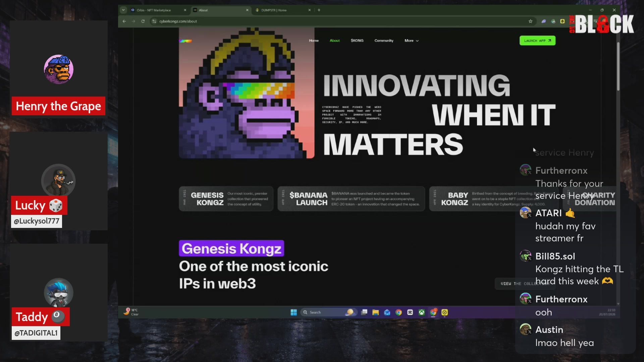Click the browser forward arrow

click(x=133, y=21)
